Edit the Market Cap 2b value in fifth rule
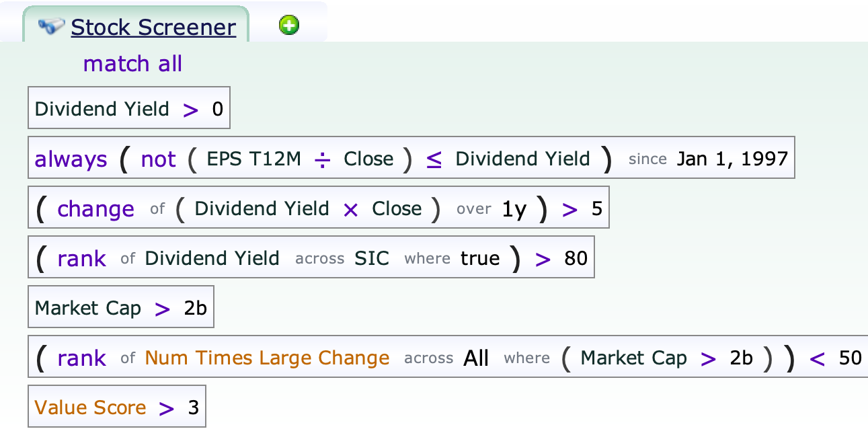Screen dimensions: 868x429 point(195,309)
